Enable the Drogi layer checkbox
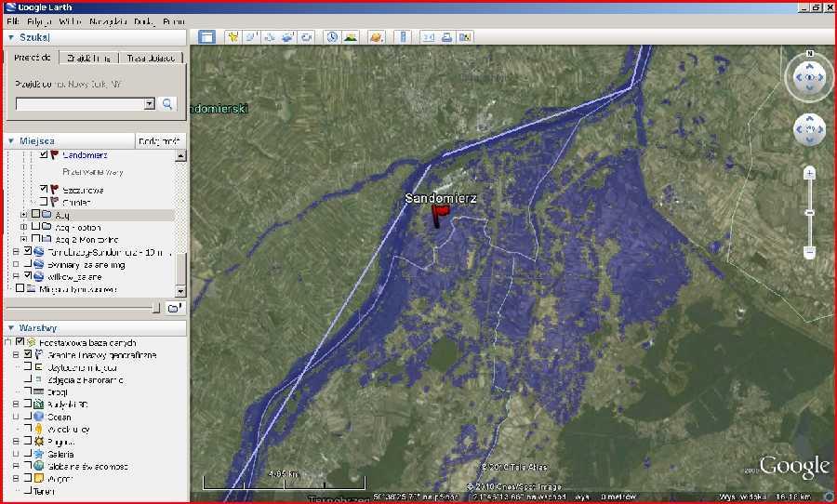Viewport: 837px width, 504px height. click(28, 391)
